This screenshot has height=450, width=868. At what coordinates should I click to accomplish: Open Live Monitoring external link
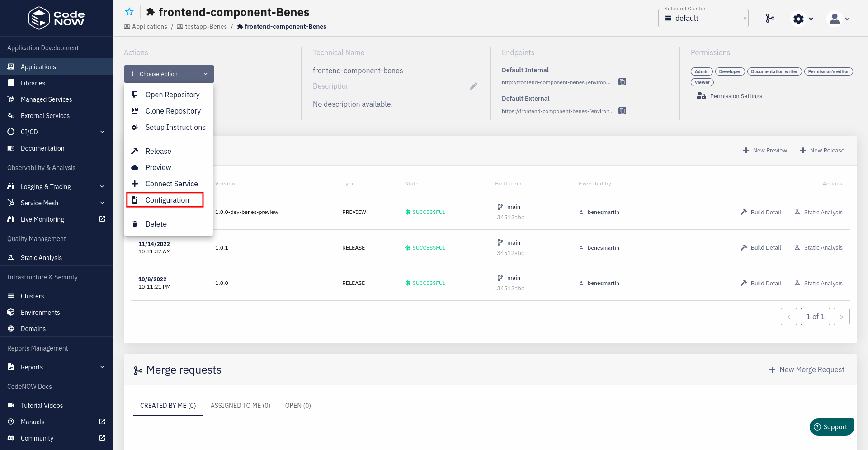point(57,219)
